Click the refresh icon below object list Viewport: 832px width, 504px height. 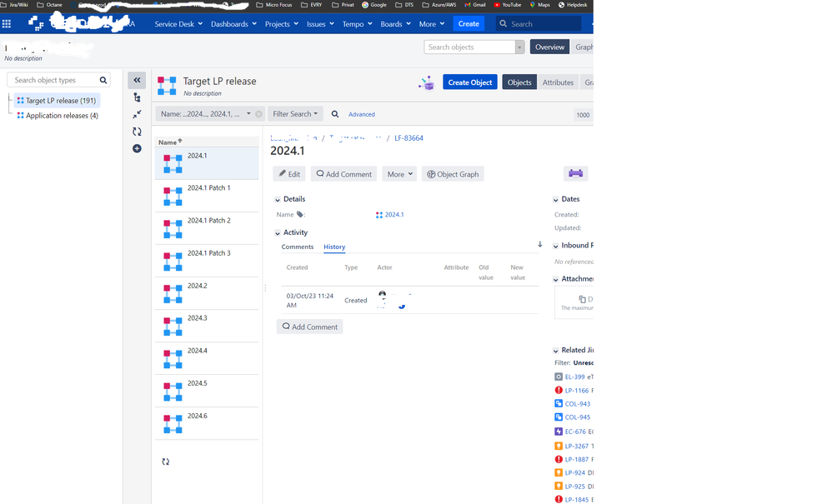coord(166,462)
